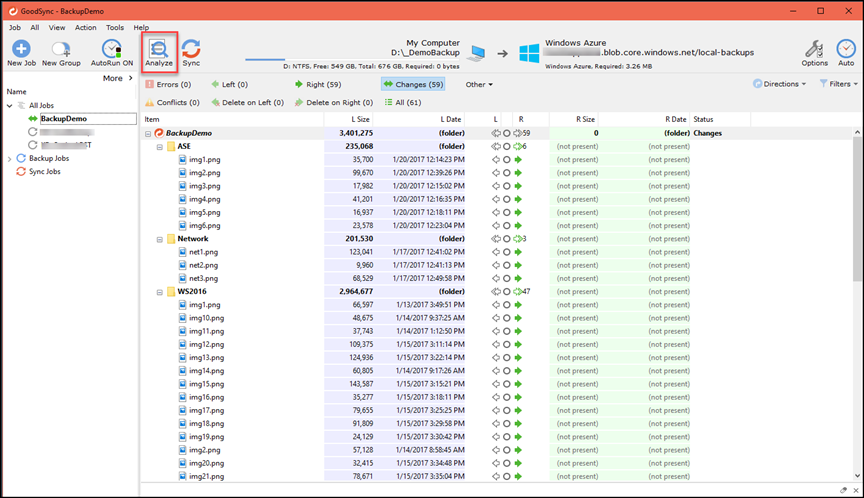Click the New Group toolbar icon
This screenshot has width=864, height=498.
click(x=61, y=49)
